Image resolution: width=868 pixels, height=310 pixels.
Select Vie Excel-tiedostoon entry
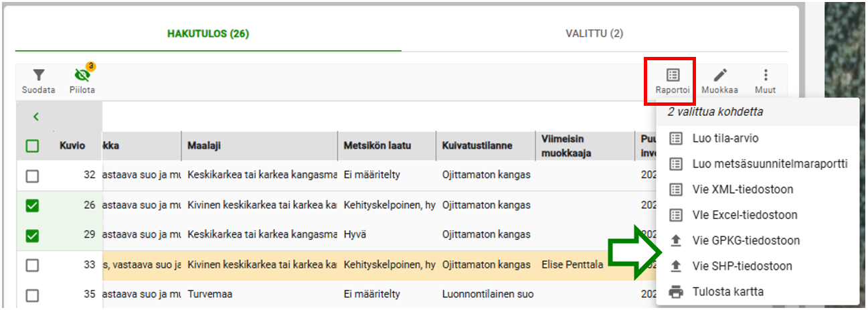[x=735, y=215]
